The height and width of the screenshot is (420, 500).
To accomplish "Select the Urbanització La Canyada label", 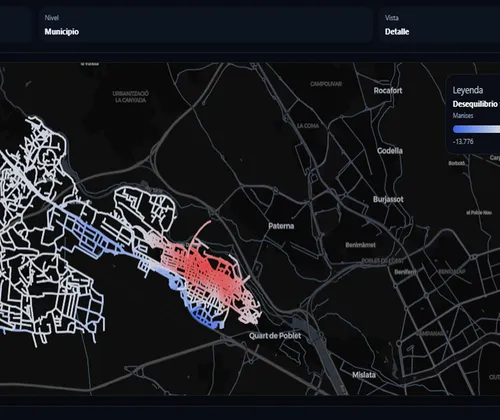I will click(x=130, y=97).
